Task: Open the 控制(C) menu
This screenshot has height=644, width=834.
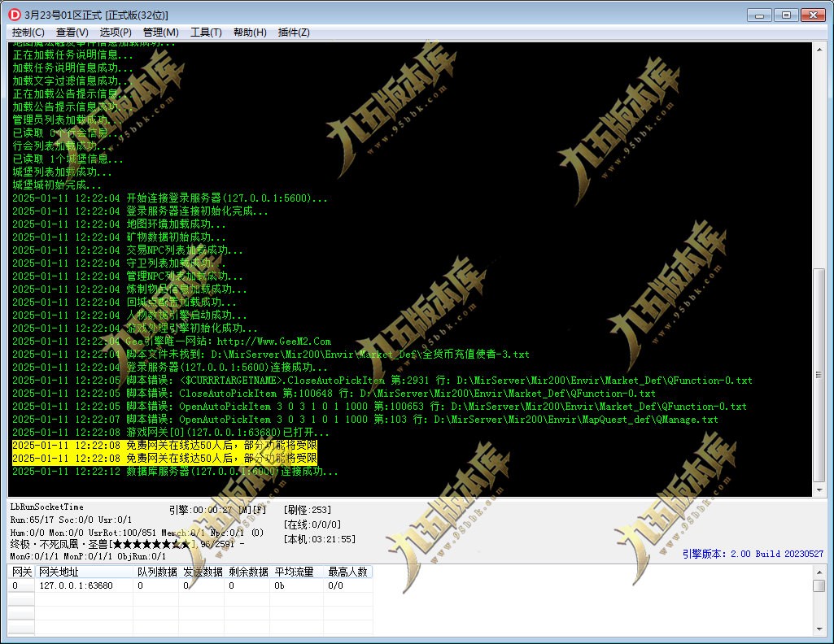Action: click(28, 33)
